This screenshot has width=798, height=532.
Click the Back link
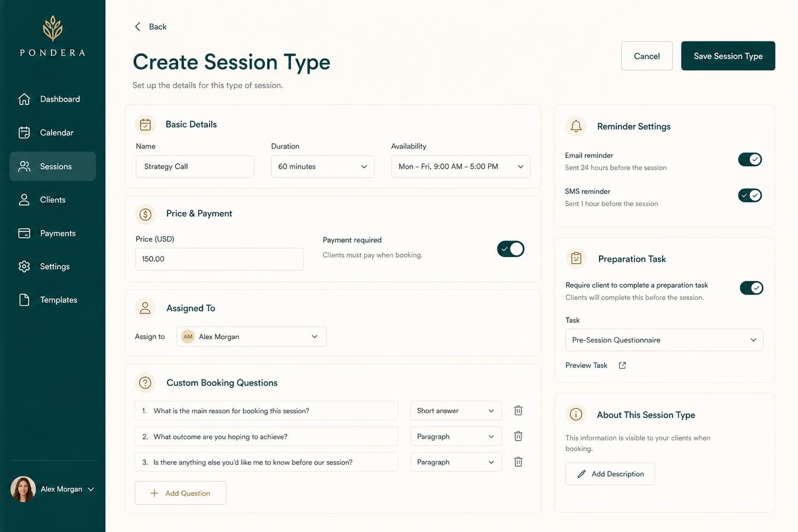pos(151,27)
